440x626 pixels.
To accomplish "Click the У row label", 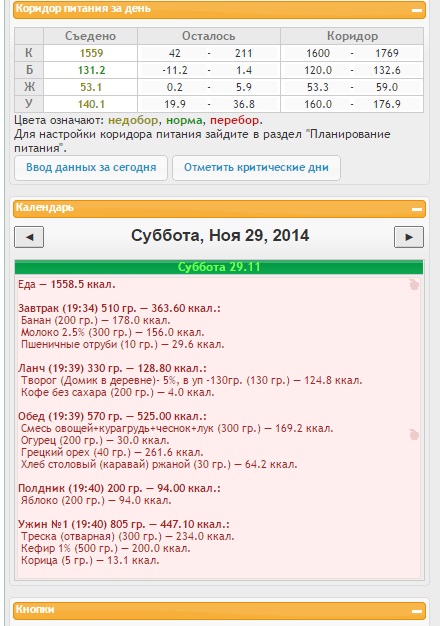I will click(29, 104).
